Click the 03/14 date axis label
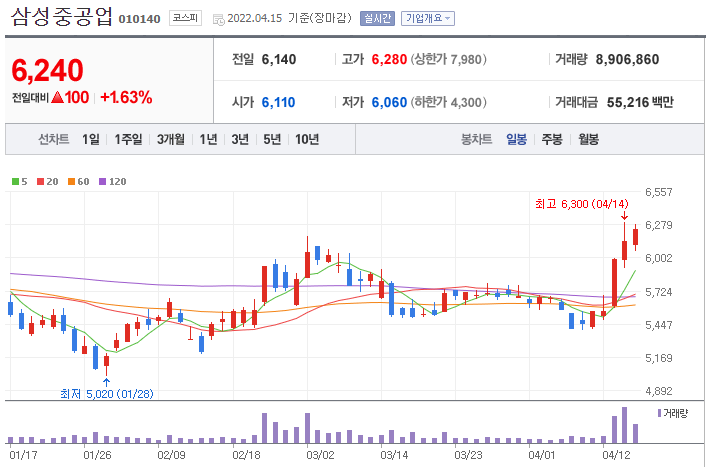This screenshot has width=706, height=467. (394, 455)
